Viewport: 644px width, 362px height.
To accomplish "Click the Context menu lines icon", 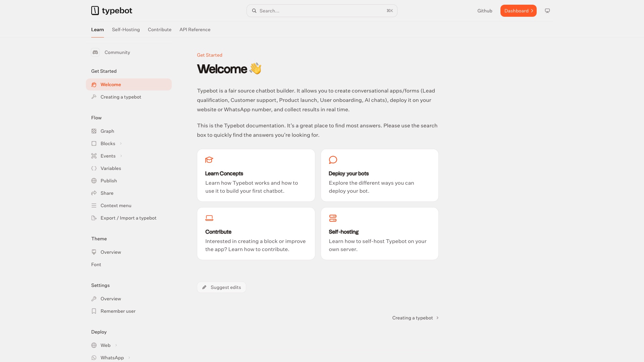I will [x=94, y=205].
